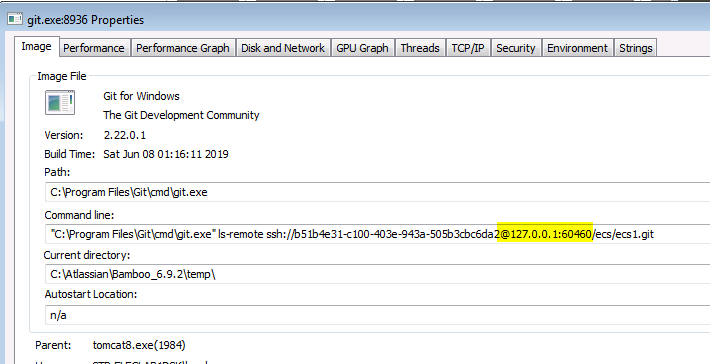Open the Disk and Network tab
The image size is (710, 364).
(x=283, y=48)
